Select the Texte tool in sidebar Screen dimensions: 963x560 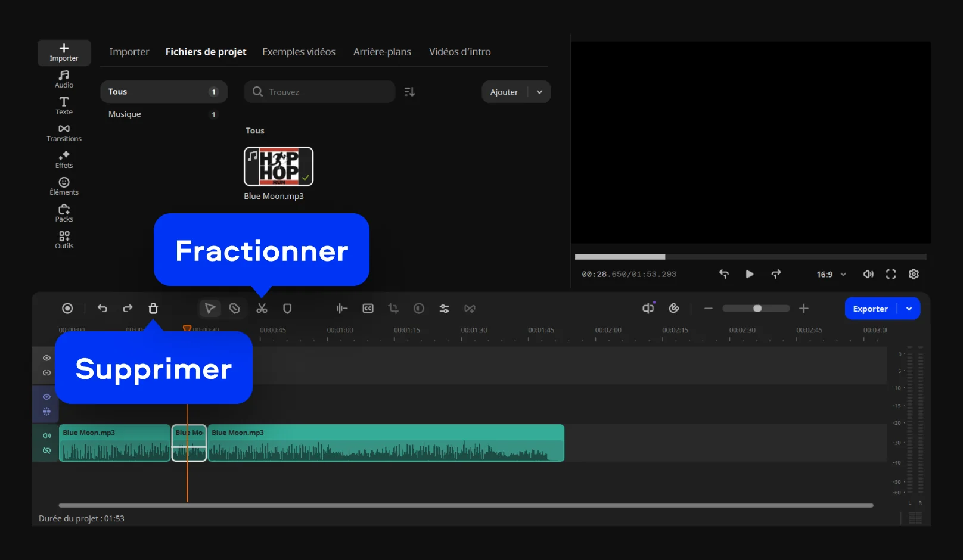coord(64,106)
